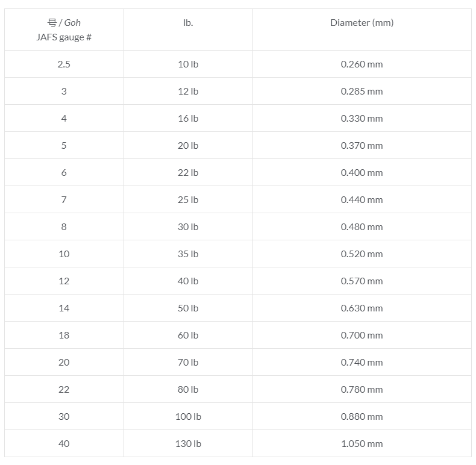476x465 pixels.
Task: Click the 1.050 mm diameter cell
Action: click(362, 444)
